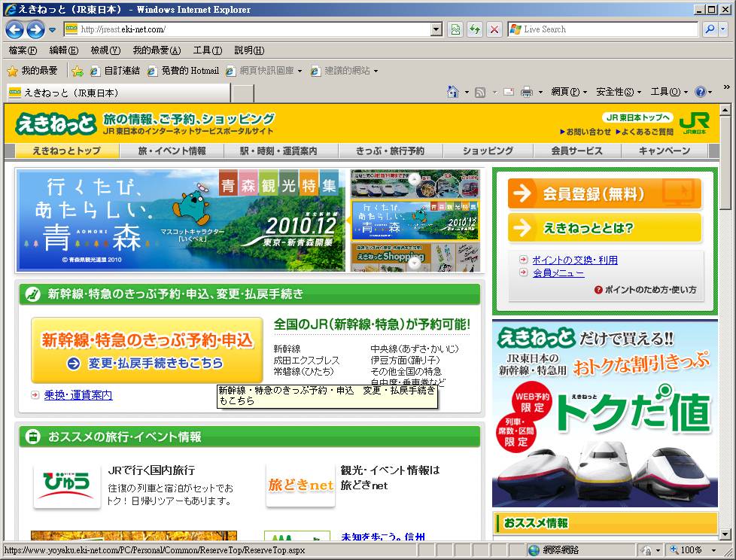
Task: Click the RSS feeds icon
Action: (x=480, y=92)
